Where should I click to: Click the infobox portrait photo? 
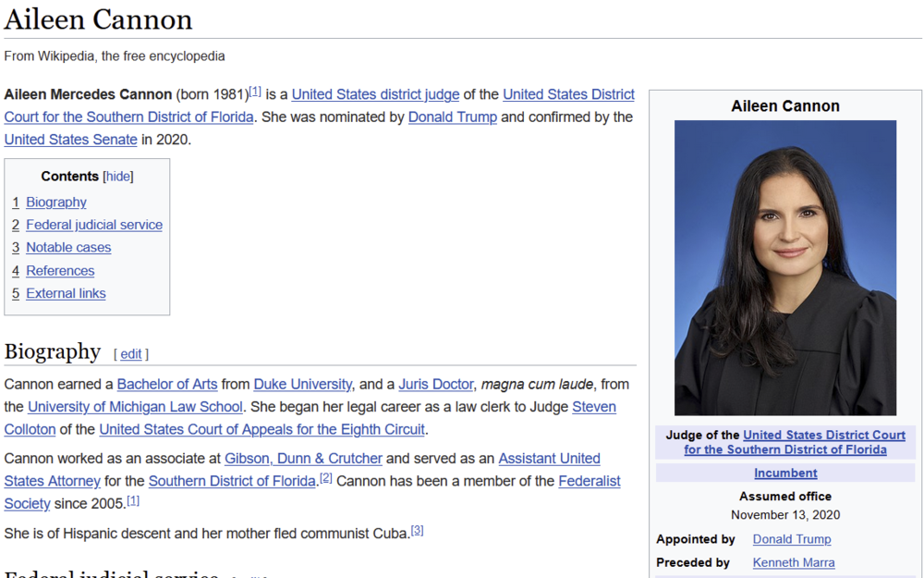(784, 267)
